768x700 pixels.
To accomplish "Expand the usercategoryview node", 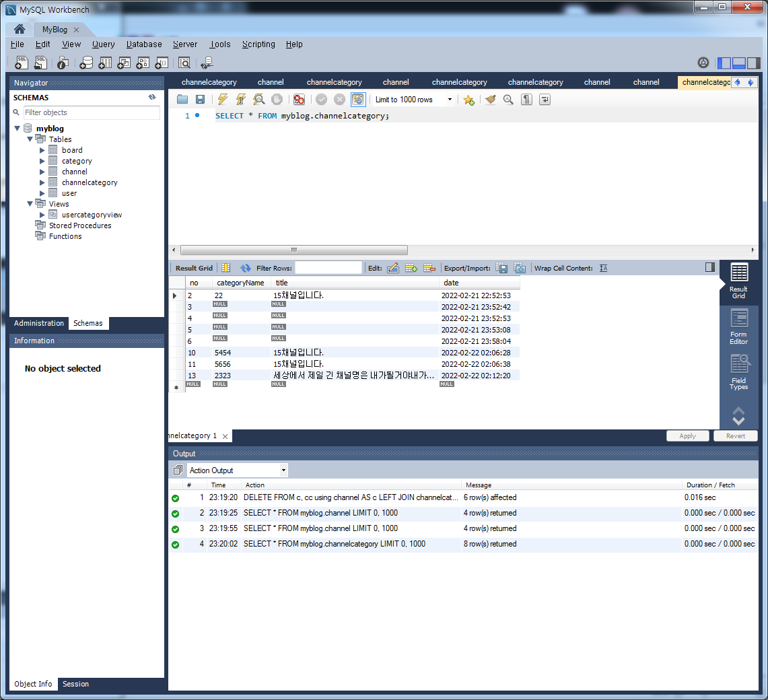I will tap(42, 215).
